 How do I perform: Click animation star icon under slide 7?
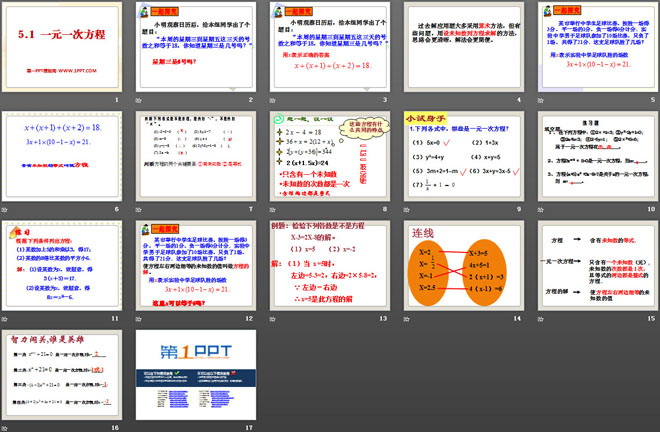[x=138, y=210]
